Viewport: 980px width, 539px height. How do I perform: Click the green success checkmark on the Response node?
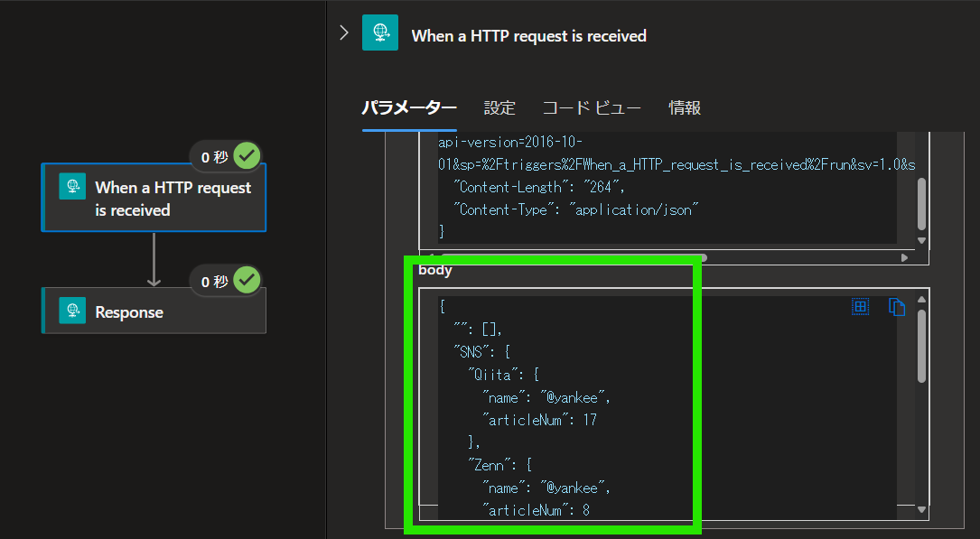[247, 280]
